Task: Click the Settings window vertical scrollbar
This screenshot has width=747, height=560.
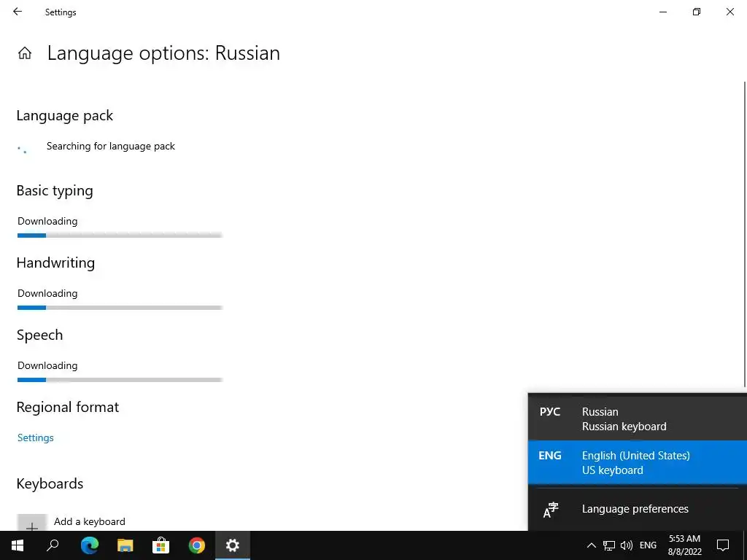Action: 745,234
